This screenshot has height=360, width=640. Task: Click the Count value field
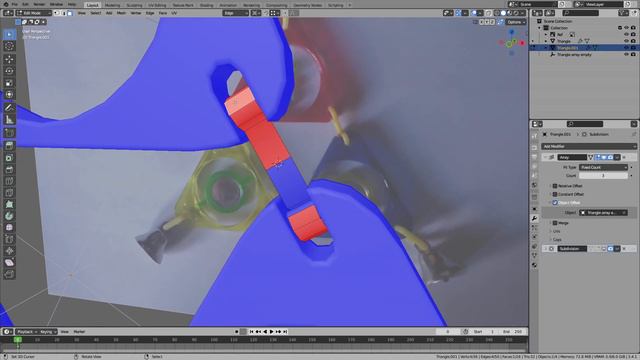pos(603,176)
